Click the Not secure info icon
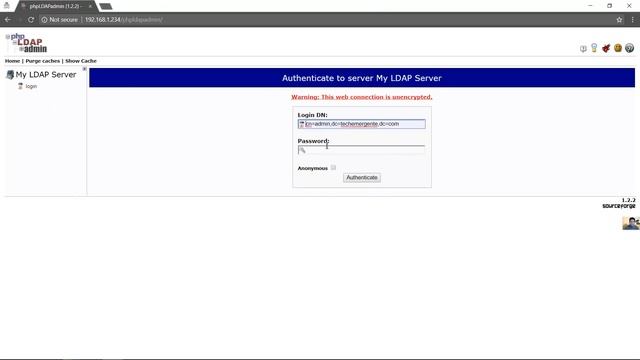640x360 pixels. 44,20
